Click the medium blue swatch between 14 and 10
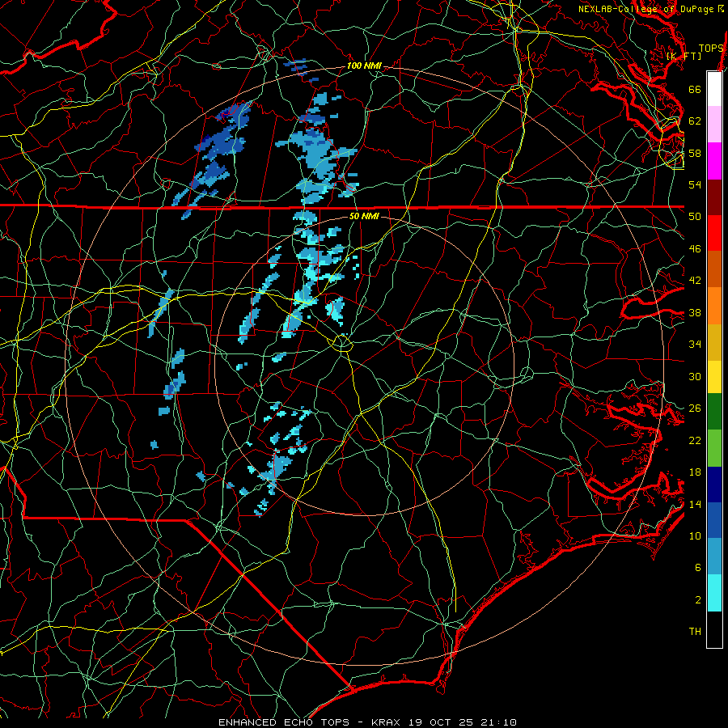728x728 pixels. tap(714, 520)
